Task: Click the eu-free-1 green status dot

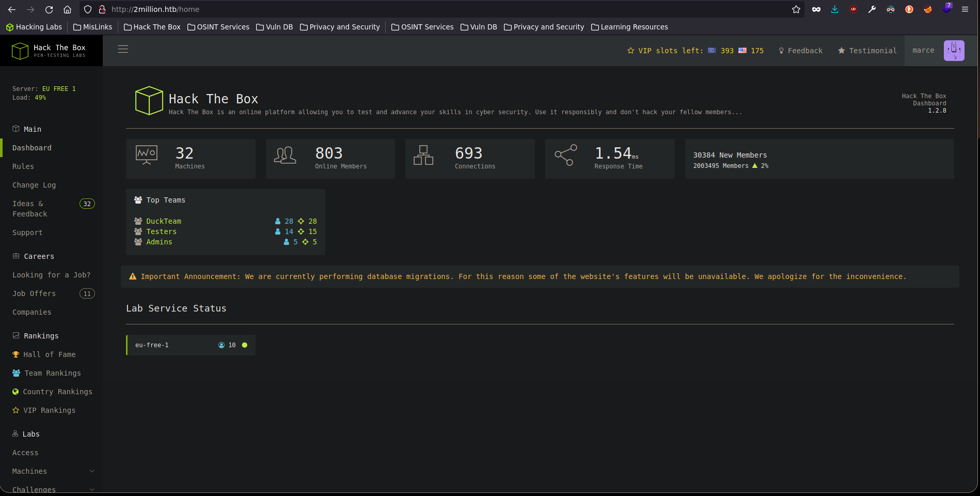Action: 245,345
